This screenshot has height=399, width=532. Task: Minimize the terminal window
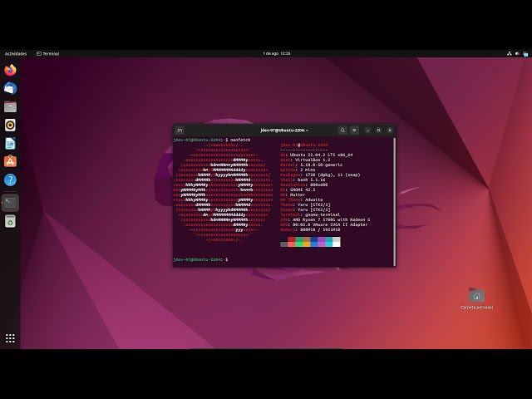pos(367,131)
